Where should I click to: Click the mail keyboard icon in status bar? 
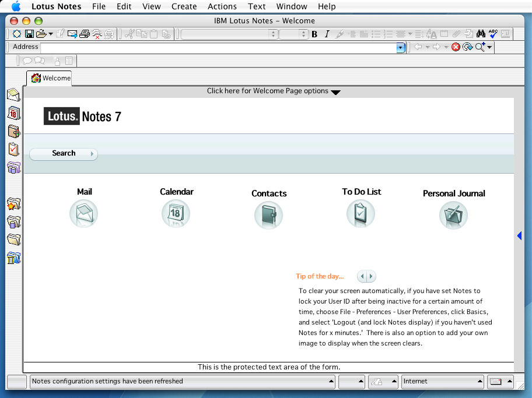click(x=496, y=382)
